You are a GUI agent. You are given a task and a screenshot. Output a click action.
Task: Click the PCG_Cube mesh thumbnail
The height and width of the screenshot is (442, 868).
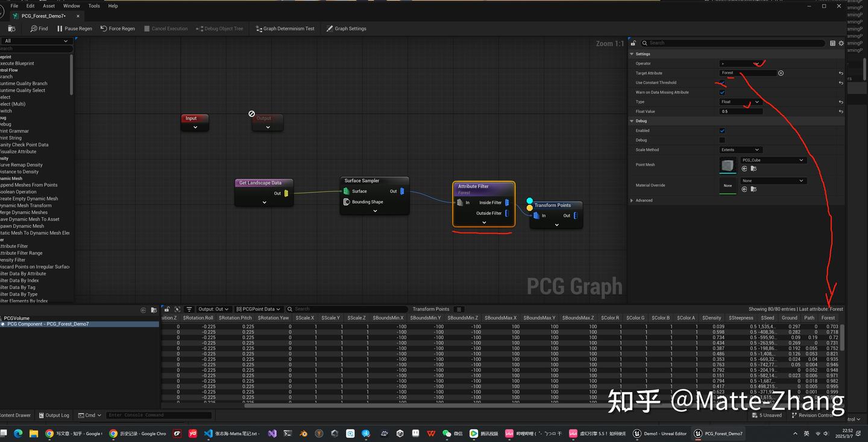point(728,164)
